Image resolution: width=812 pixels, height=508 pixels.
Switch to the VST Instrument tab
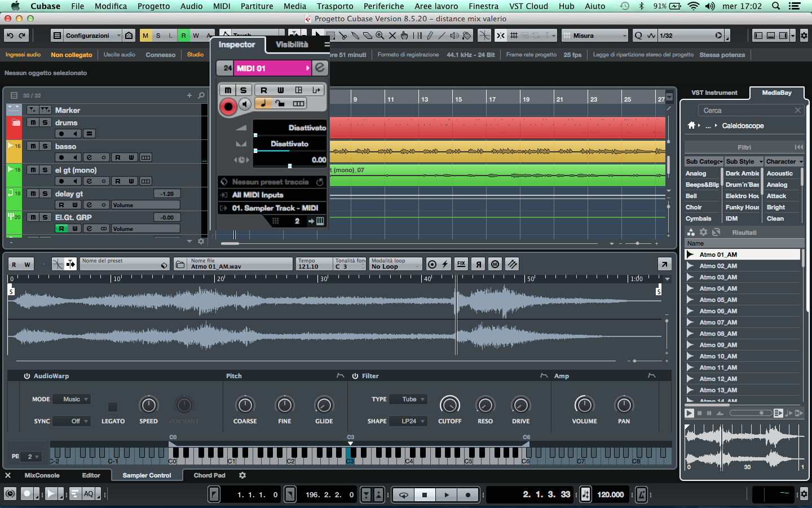[714, 93]
